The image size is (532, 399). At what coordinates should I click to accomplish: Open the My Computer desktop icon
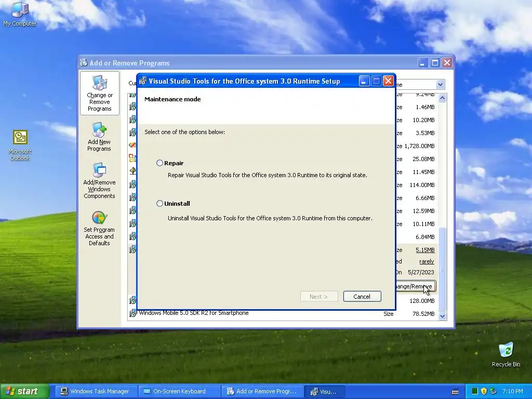[x=20, y=14]
